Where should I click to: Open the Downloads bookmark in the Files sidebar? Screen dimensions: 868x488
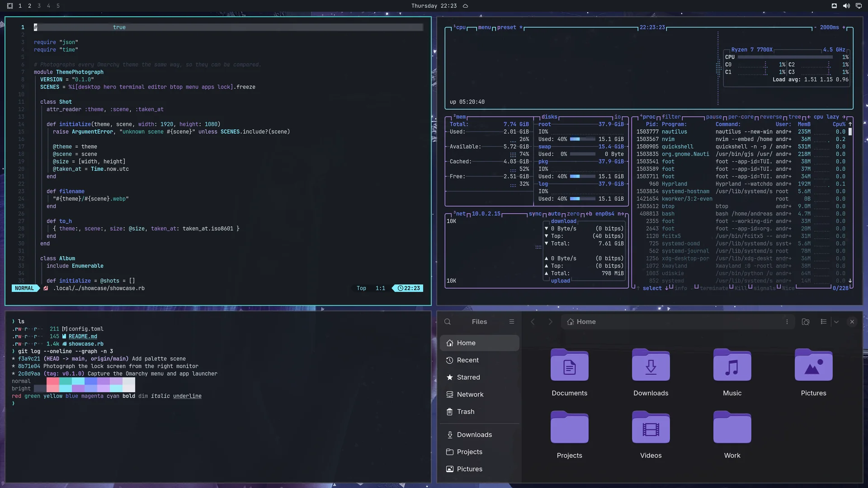479,435
